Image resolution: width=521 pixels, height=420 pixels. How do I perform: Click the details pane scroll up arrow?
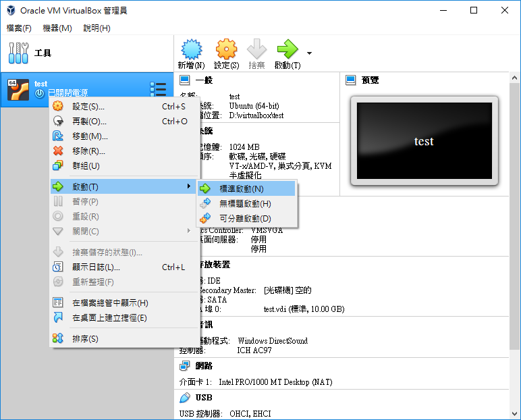pos(515,78)
